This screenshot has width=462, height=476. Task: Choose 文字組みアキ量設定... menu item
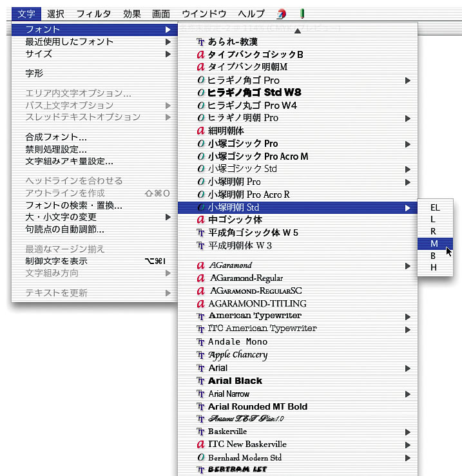(x=95, y=161)
